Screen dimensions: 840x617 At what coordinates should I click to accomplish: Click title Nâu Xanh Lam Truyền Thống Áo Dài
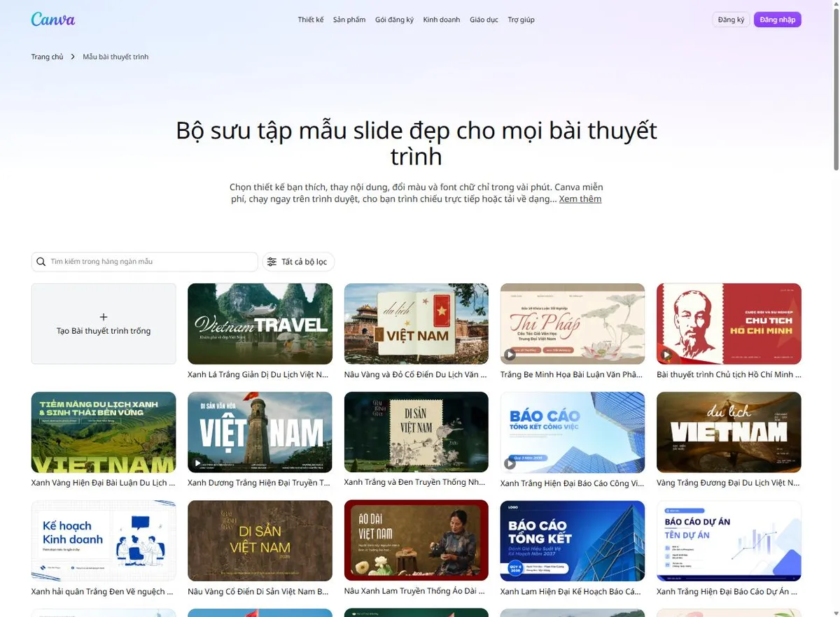(x=415, y=591)
